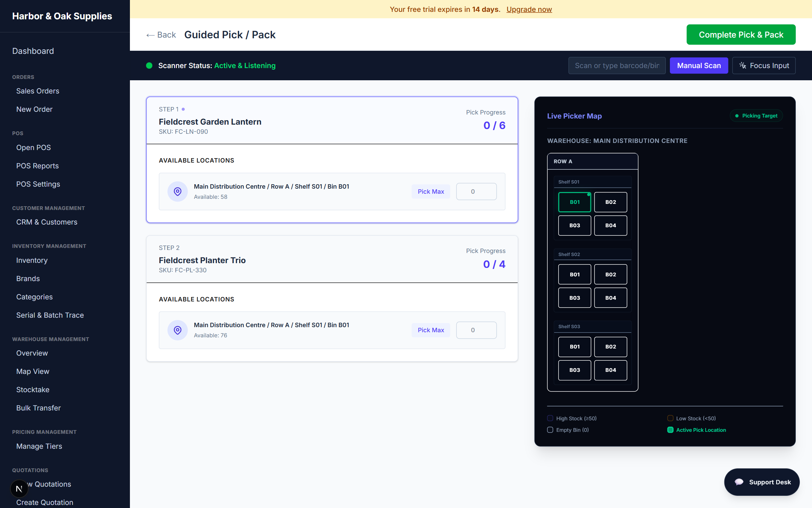This screenshot has width=812, height=508.
Task: Select bin B02 on Shelf S01
Action: tap(611, 202)
